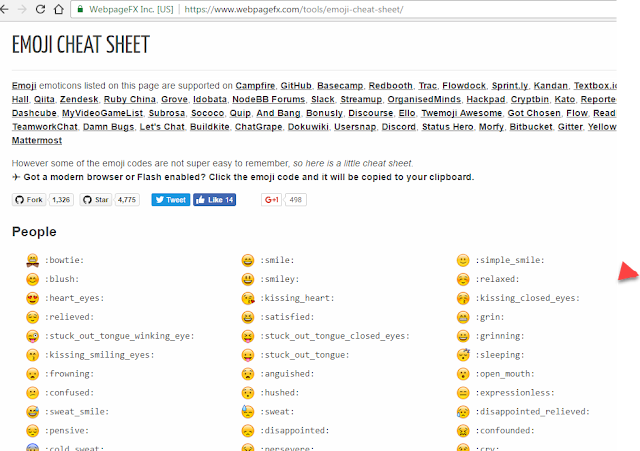Click the open_mouth emoji face
Screen dimensions: 640x451
tap(463, 374)
